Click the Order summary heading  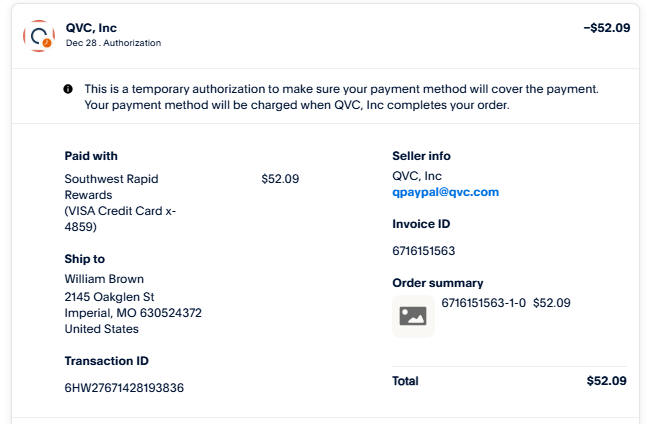coord(437,283)
